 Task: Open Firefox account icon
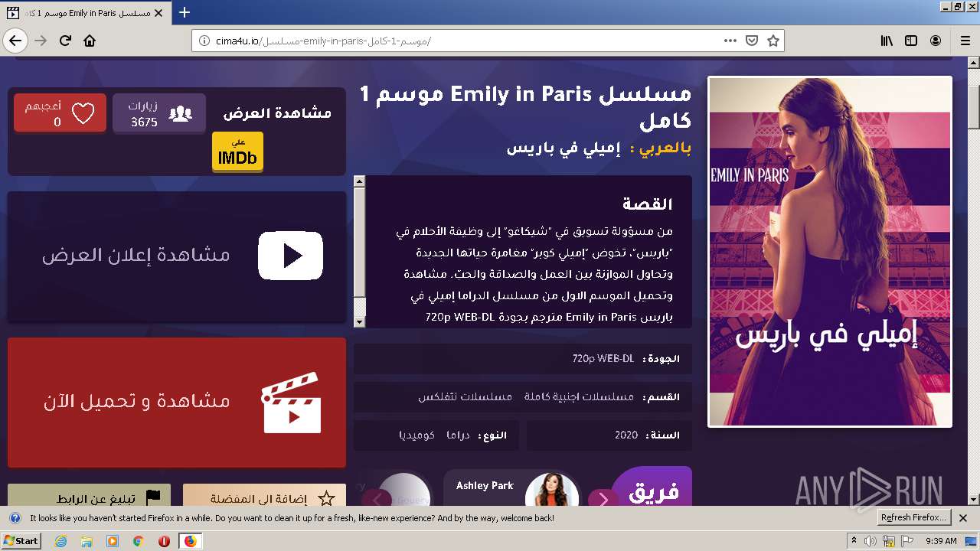point(936,41)
